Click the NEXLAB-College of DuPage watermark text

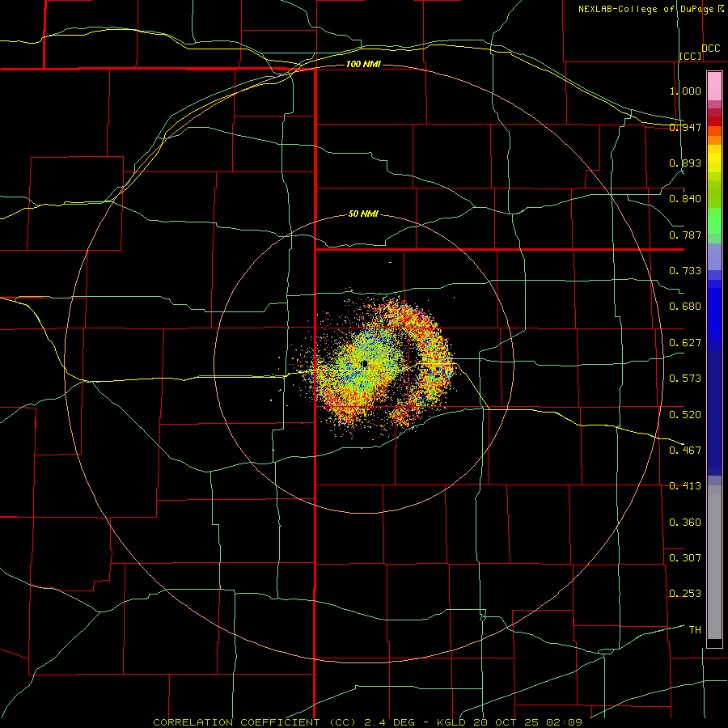click(x=650, y=9)
